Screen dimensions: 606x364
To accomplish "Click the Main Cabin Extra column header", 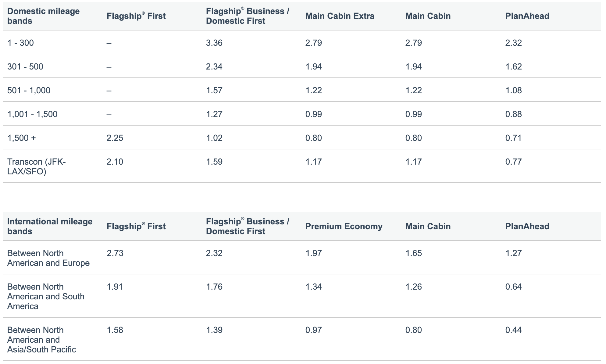I will click(x=340, y=16).
